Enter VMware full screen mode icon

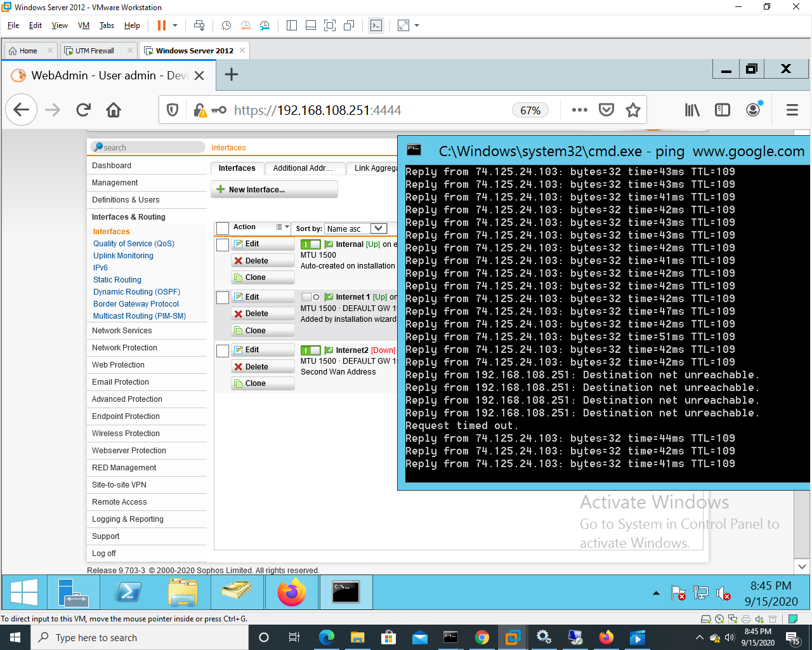coord(330,25)
